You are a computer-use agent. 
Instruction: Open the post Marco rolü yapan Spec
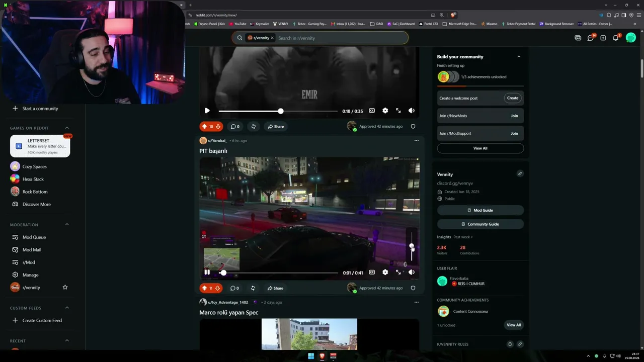pos(229,313)
